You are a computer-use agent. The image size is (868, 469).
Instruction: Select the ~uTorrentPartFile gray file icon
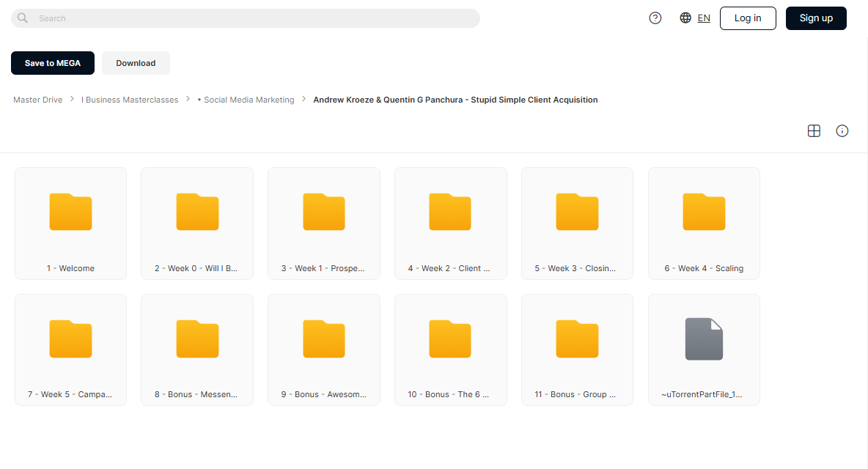(704, 339)
